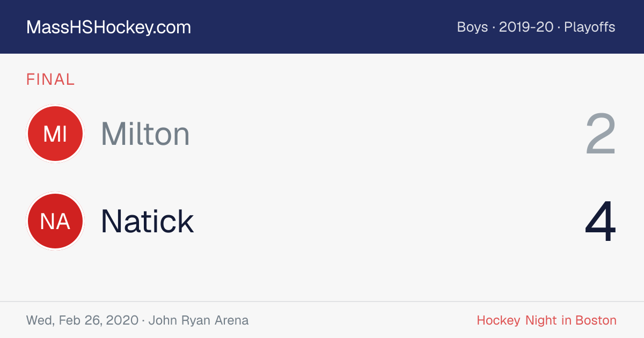
Task: Click the dot between date and John Ryan Arena
Action: pyautogui.click(x=143, y=321)
